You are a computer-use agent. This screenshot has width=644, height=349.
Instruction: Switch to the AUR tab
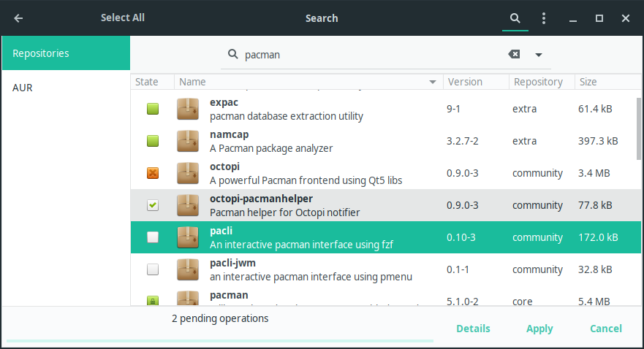click(66, 88)
